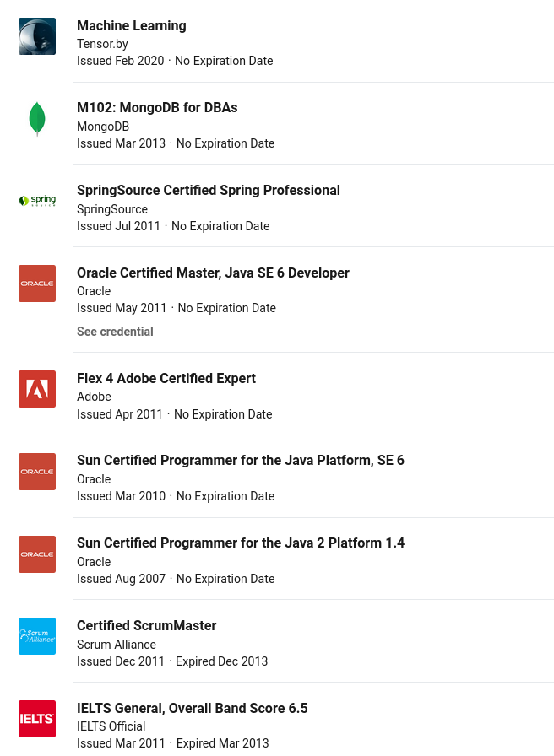The image size is (554, 756).
Task: Open the Certified ScrumMaster title
Action: 147,626
